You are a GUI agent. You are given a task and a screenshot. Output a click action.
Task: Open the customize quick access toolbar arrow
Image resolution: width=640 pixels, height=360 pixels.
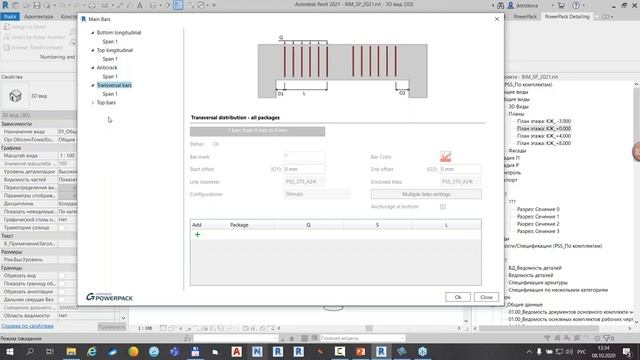(214, 5)
